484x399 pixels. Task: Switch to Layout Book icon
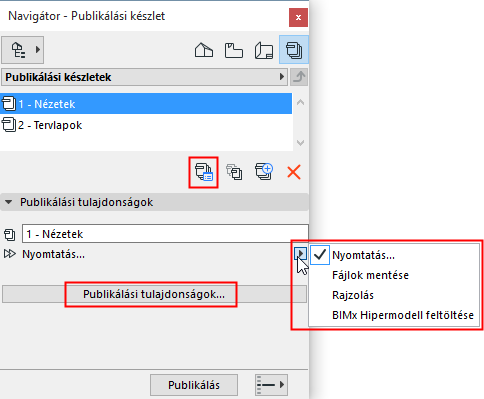pos(264,50)
